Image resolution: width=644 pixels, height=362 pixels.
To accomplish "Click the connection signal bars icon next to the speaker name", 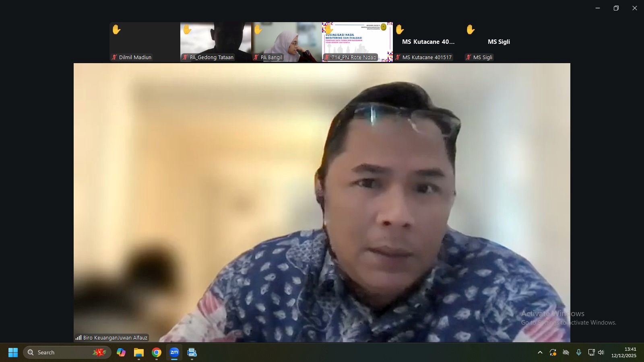I will 78,338.
